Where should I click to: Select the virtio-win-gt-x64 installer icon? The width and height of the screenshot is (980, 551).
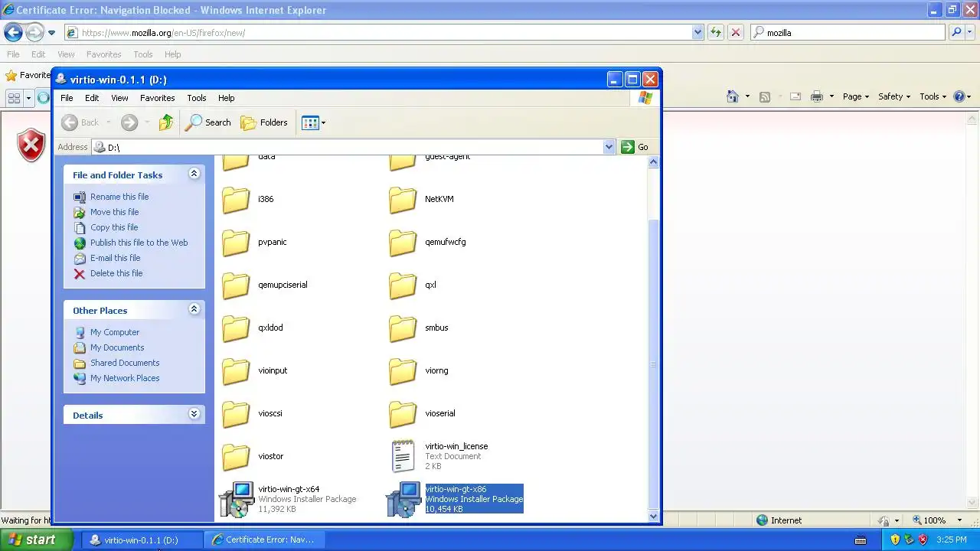click(236, 499)
